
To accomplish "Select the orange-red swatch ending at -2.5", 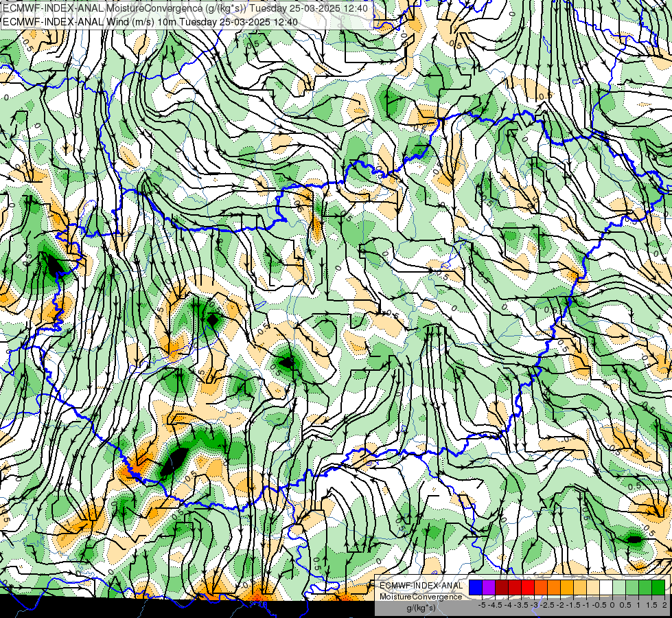I will [x=541, y=588].
